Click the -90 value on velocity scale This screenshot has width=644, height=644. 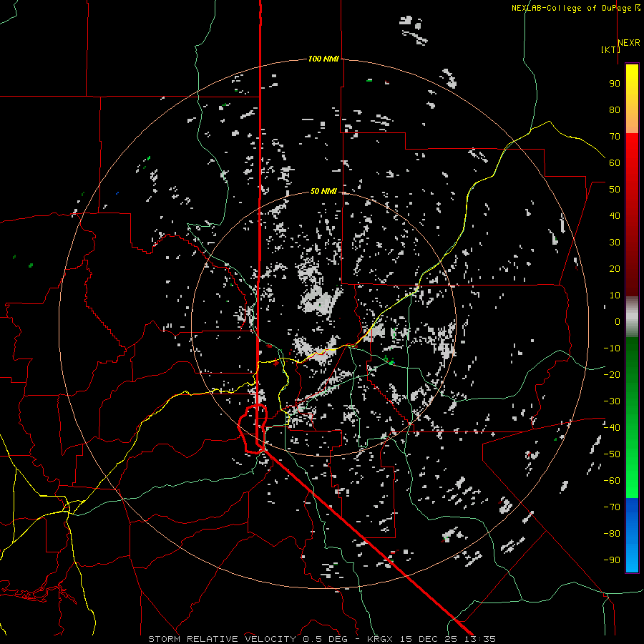click(x=612, y=560)
